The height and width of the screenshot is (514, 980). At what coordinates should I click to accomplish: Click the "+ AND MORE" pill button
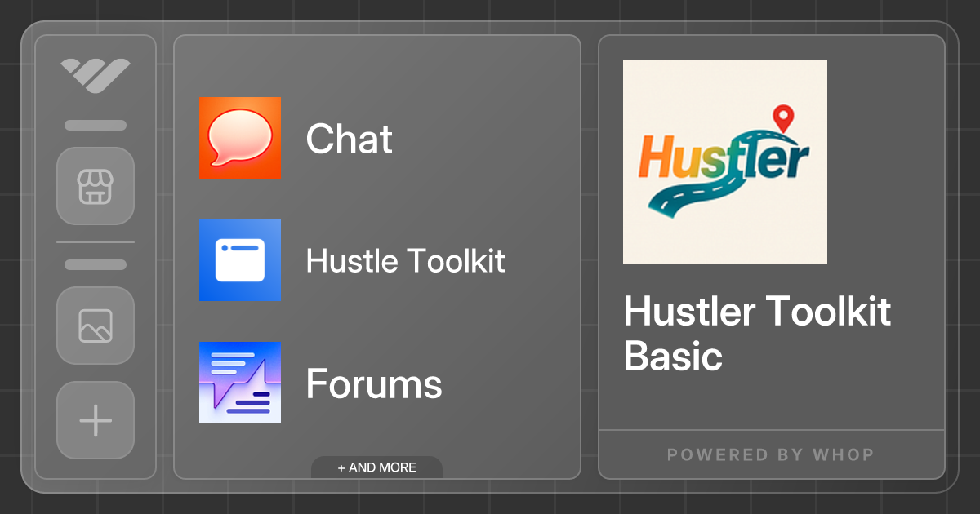point(376,467)
